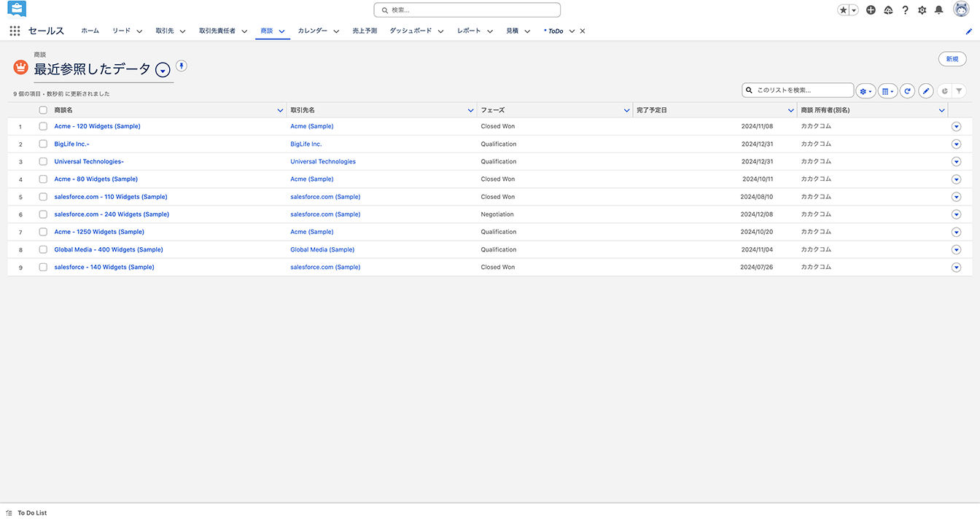Screen dimensions: 980x522
Task: Check the select-all header checkbox
Action: coord(43,110)
